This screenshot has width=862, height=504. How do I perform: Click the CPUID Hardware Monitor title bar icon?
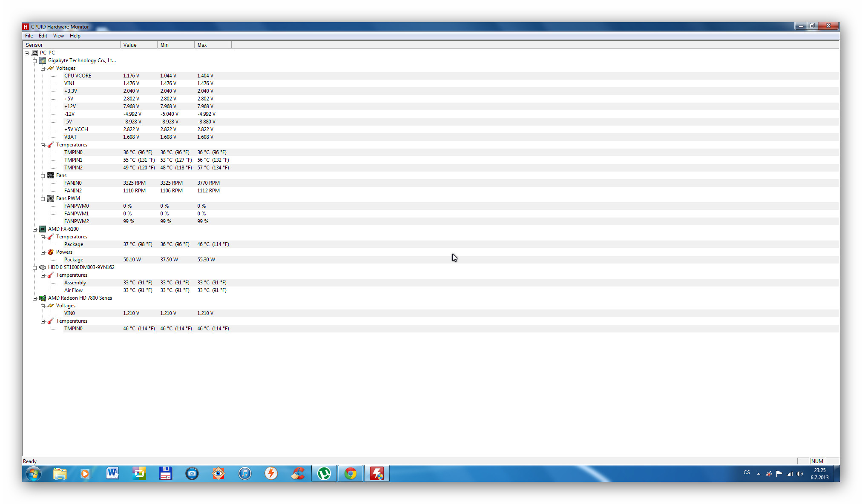(26, 26)
